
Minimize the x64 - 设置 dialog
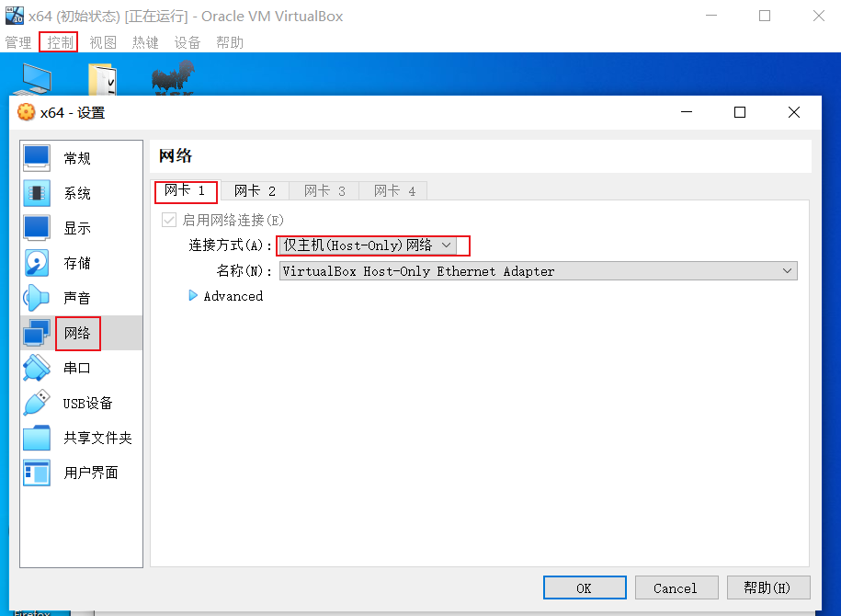click(687, 112)
